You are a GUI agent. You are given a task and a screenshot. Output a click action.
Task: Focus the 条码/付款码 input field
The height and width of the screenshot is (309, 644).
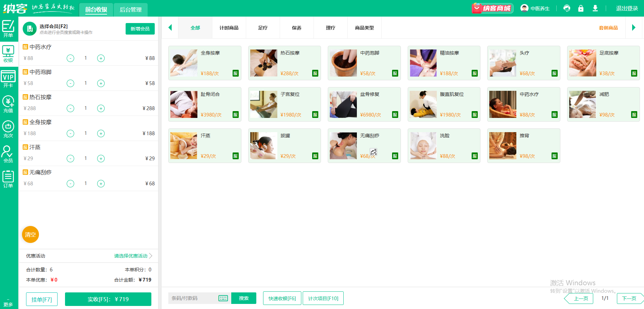coord(194,298)
